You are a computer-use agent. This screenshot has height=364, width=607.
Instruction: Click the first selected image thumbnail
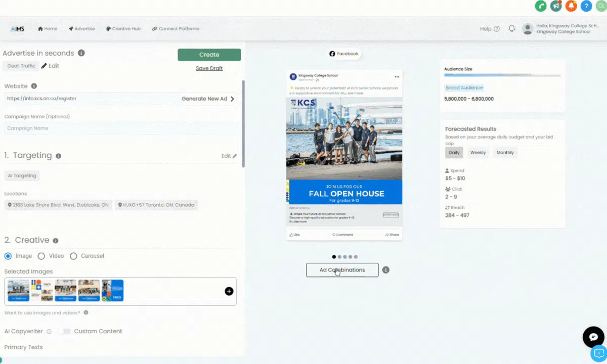point(18,290)
